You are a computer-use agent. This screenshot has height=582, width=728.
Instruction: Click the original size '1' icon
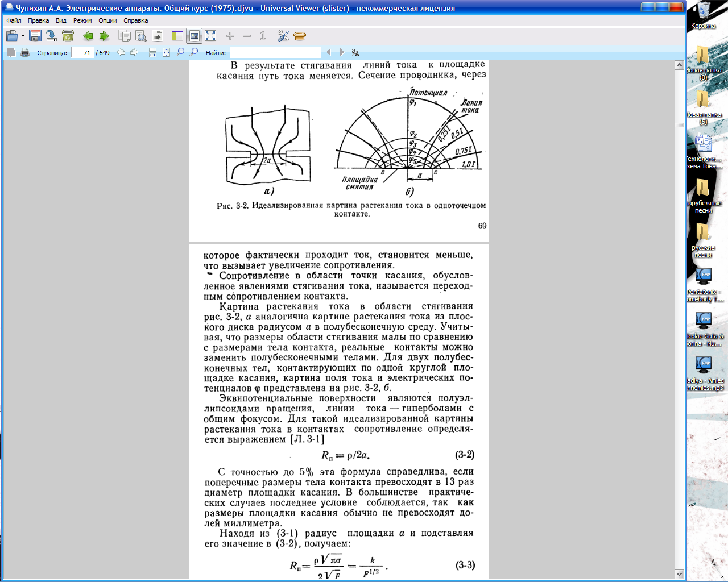point(263,36)
